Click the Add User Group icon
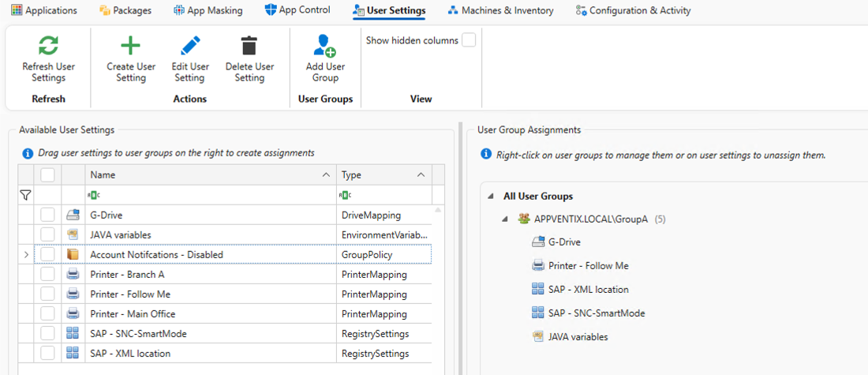 coord(325,45)
